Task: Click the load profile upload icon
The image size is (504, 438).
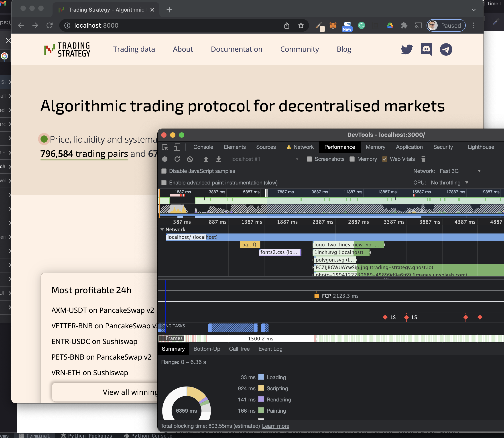Action: tap(206, 159)
